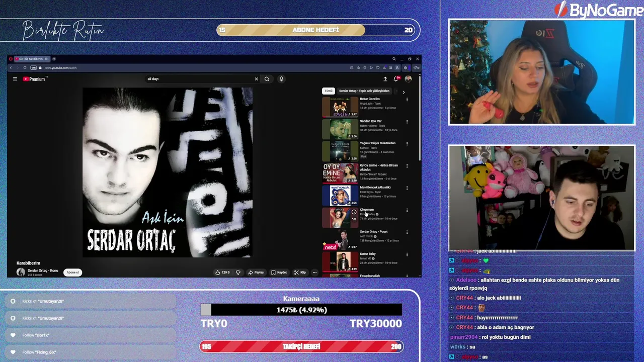Click the TAKİPÇİ HEDEFİ red progress bar
644x362 pixels.
click(301, 346)
